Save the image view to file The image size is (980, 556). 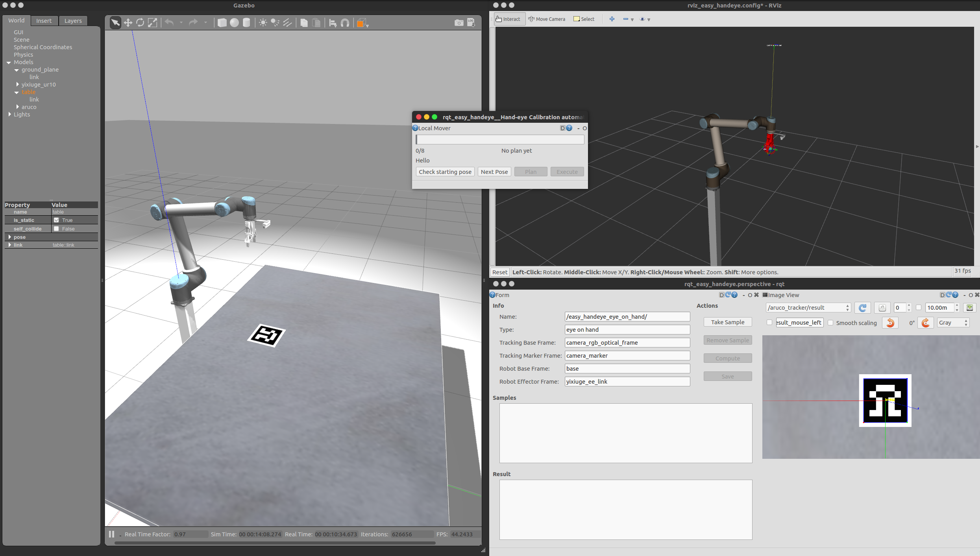tap(970, 308)
